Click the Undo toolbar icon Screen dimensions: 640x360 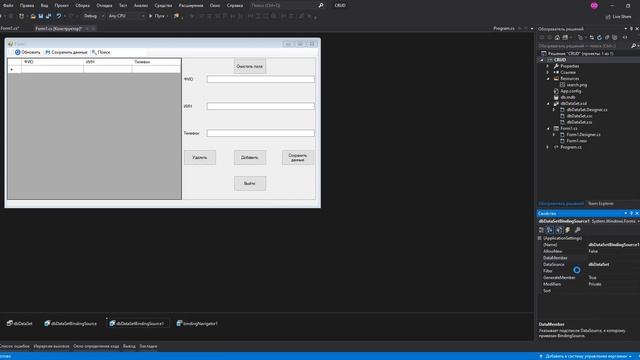tap(59, 16)
